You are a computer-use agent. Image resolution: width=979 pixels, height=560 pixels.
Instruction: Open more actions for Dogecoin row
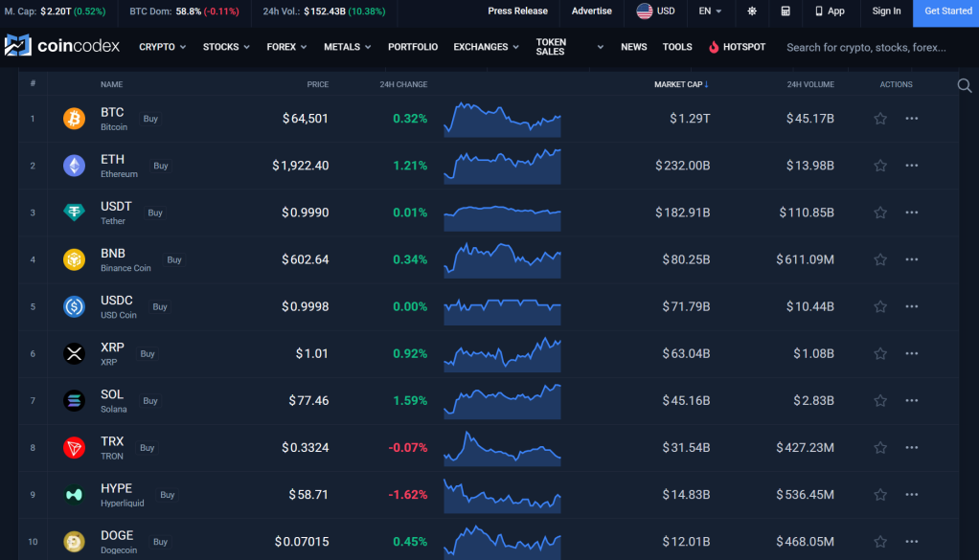(x=912, y=541)
